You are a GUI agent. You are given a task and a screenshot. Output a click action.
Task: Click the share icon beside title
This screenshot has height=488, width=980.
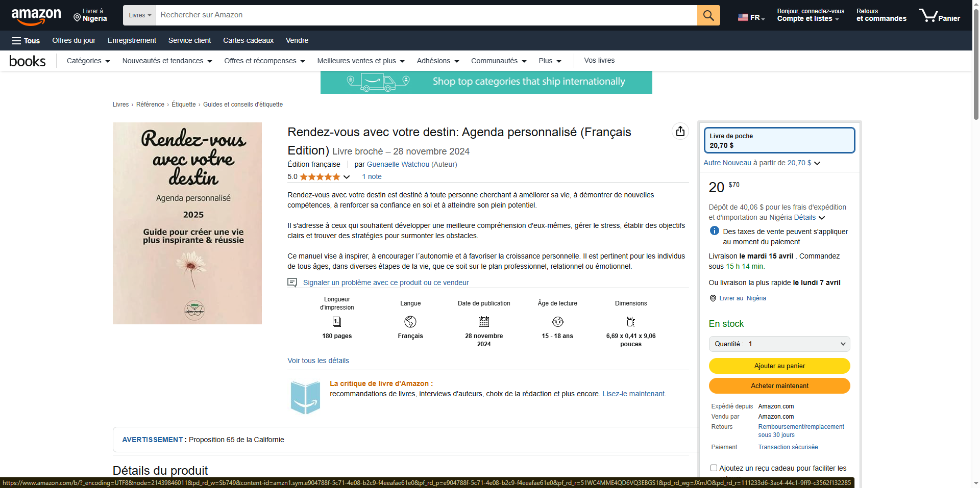coord(680,132)
